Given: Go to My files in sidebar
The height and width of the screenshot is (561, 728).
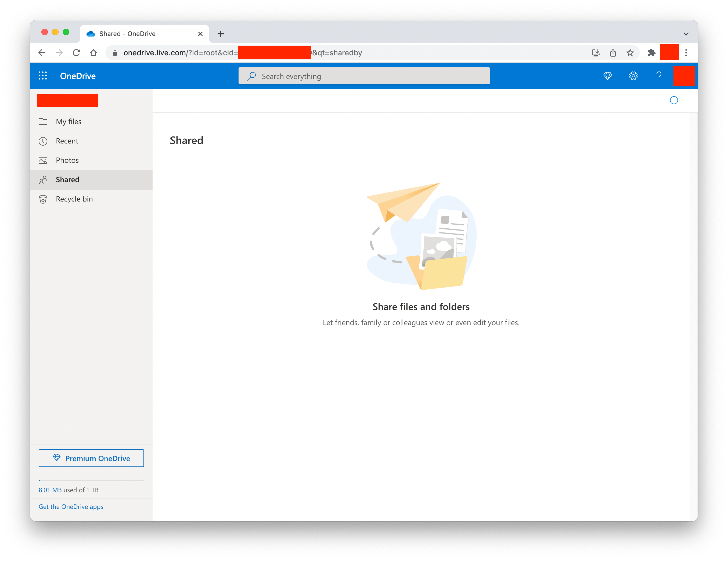Looking at the screenshot, I should point(68,122).
